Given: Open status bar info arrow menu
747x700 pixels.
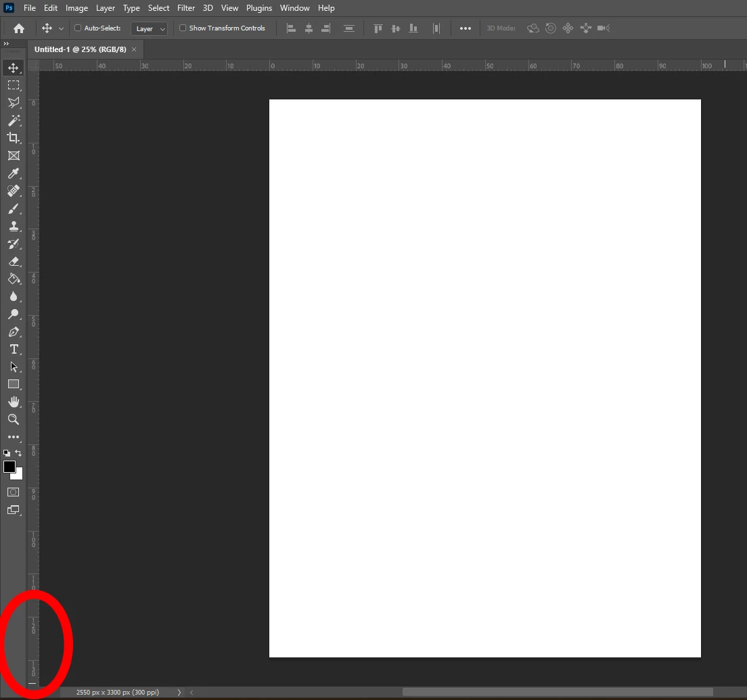Looking at the screenshot, I should (x=179, y=693).
